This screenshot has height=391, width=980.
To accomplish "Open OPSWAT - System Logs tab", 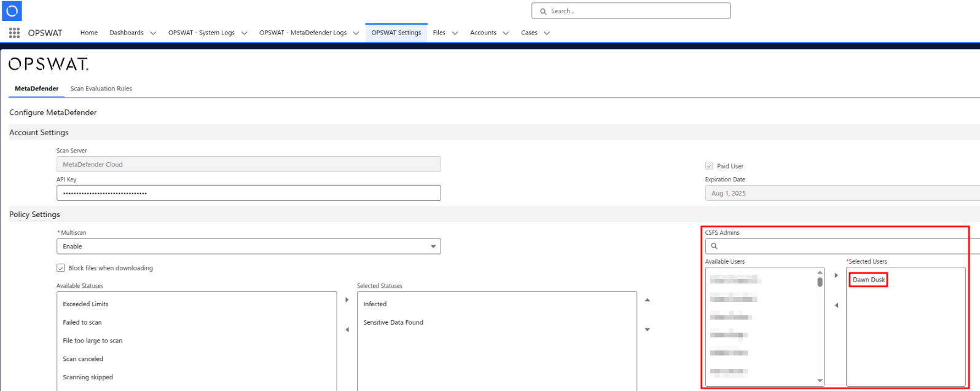I will tap(202, 33).
